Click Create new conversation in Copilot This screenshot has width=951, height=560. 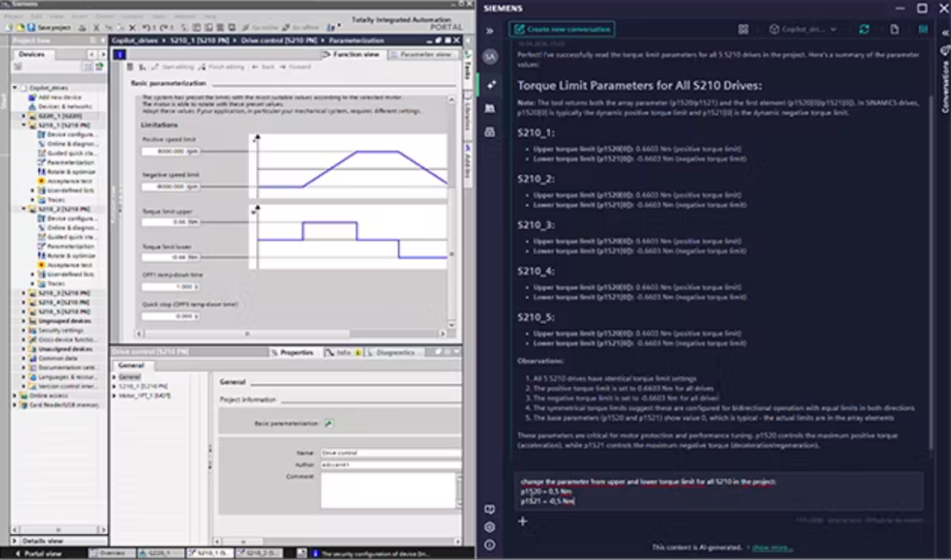tap(562, 29)
